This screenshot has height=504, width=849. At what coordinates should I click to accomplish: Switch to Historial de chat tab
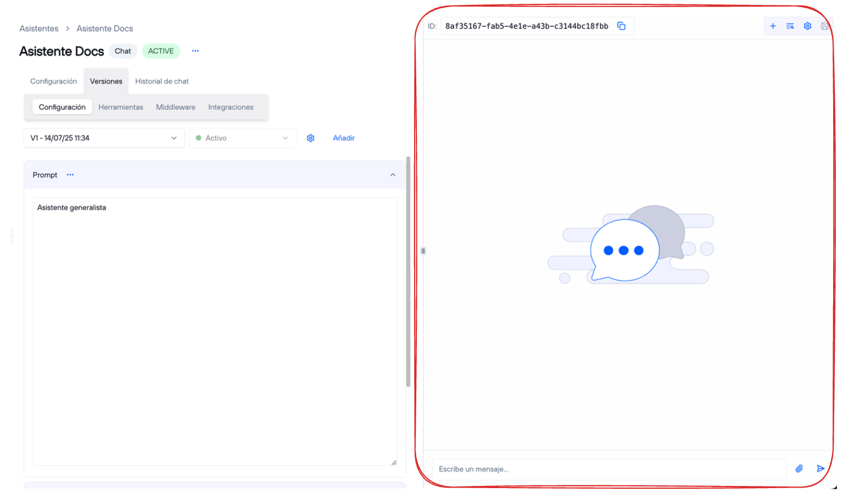click(162, 81)
